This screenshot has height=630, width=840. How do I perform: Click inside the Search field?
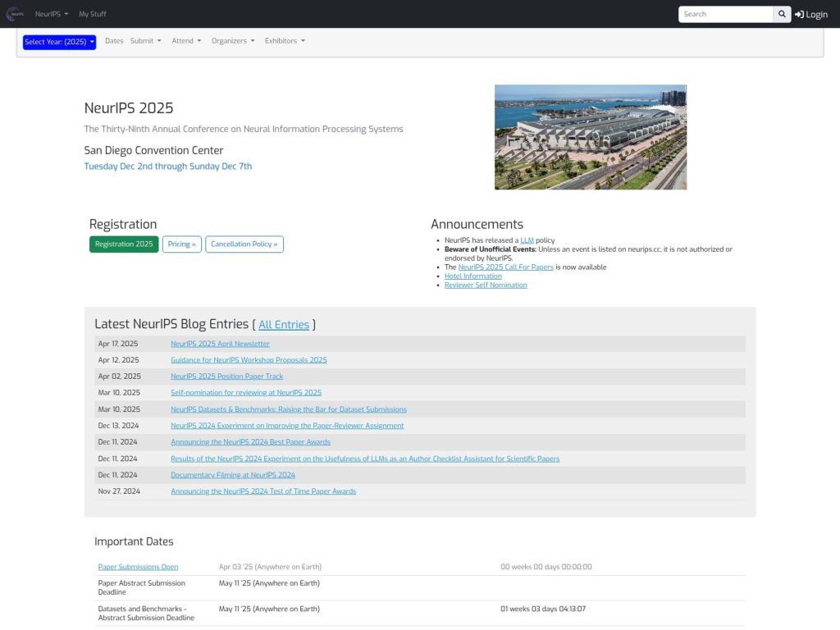tap(726, 14)
